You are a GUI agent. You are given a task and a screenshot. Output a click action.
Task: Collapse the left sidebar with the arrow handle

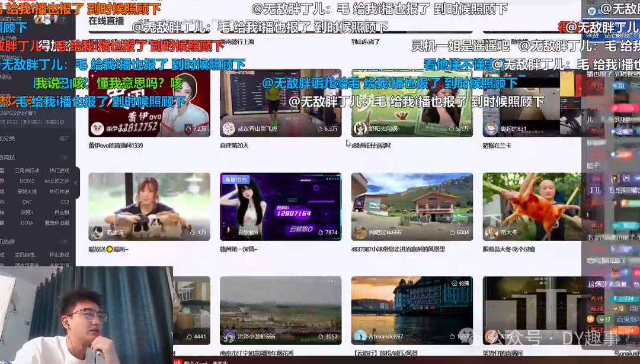pyautogui.click(x=76, y=183)
